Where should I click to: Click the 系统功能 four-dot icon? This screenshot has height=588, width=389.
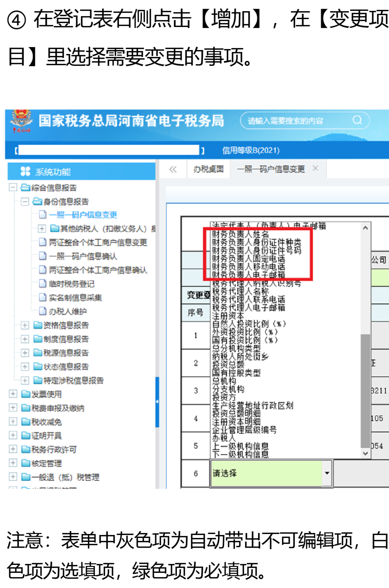[25, 171]
